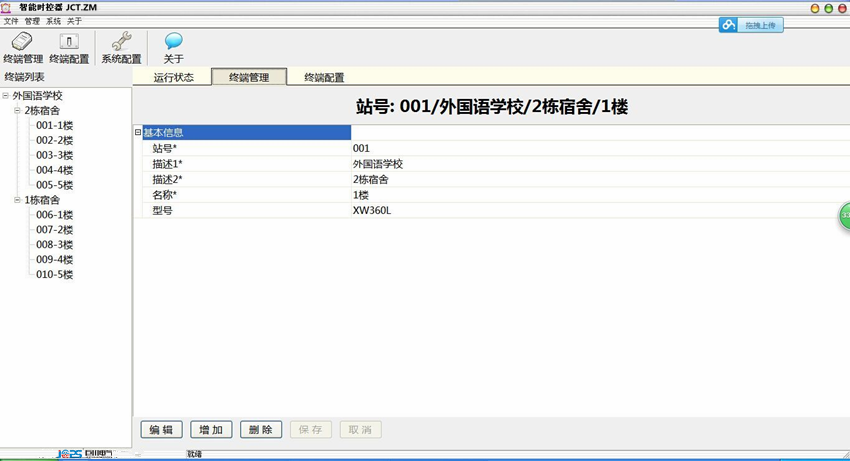
Task: Collapse the 2栋宿舍 tree branch
Action: 17,111
